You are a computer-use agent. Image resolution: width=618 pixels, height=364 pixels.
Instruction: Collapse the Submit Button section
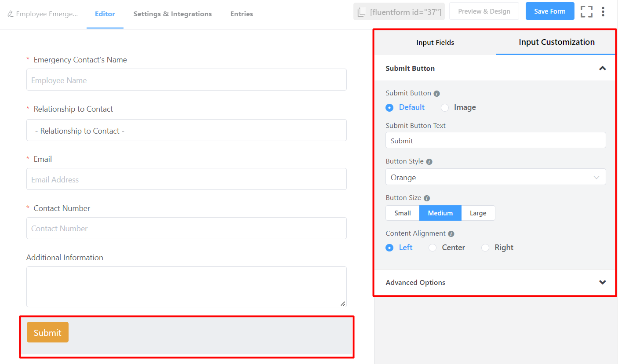(x=602, y=68)
